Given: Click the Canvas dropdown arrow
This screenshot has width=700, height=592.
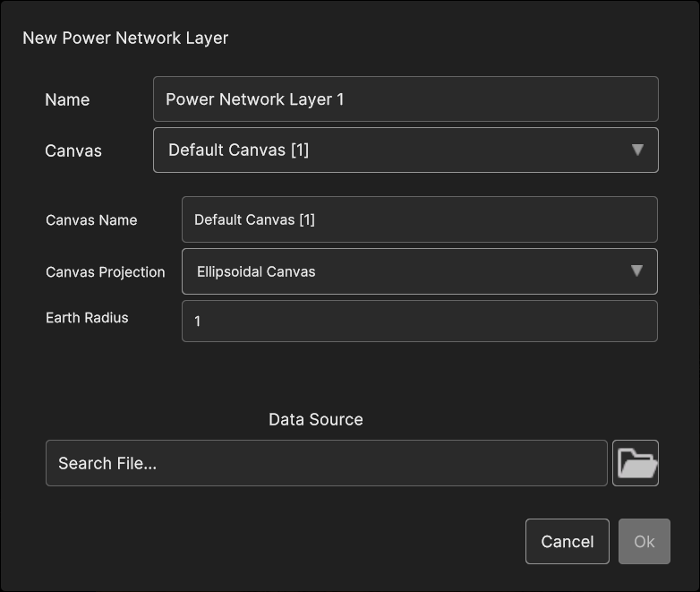Looking at the screenshot, I should click(x=637, y=150).
